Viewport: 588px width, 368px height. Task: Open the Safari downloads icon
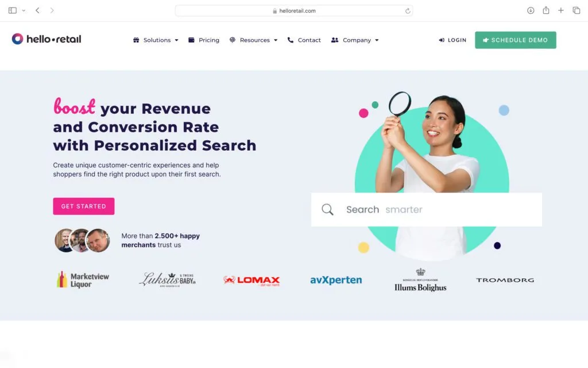[x=531, y=10]
